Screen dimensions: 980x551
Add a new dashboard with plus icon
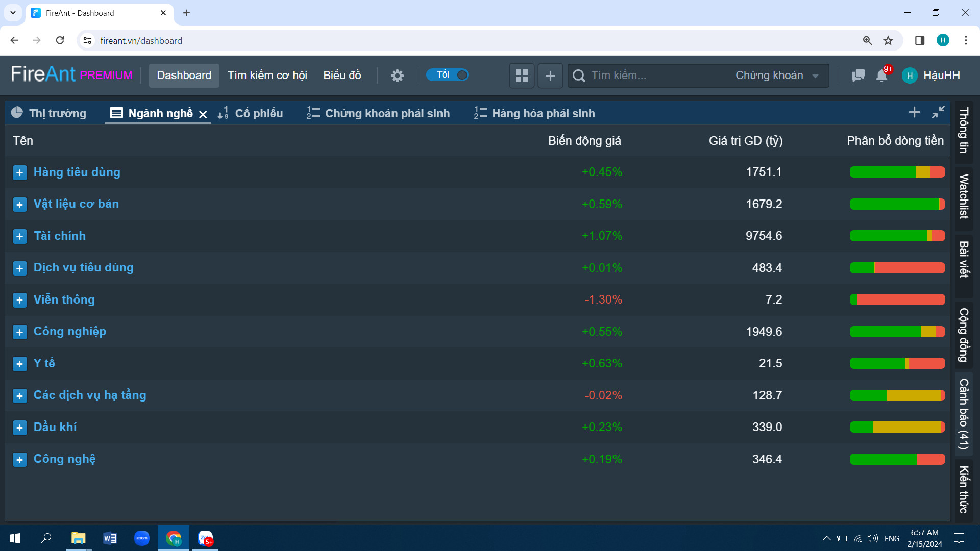pyautogui.click(x=550, y=76)
